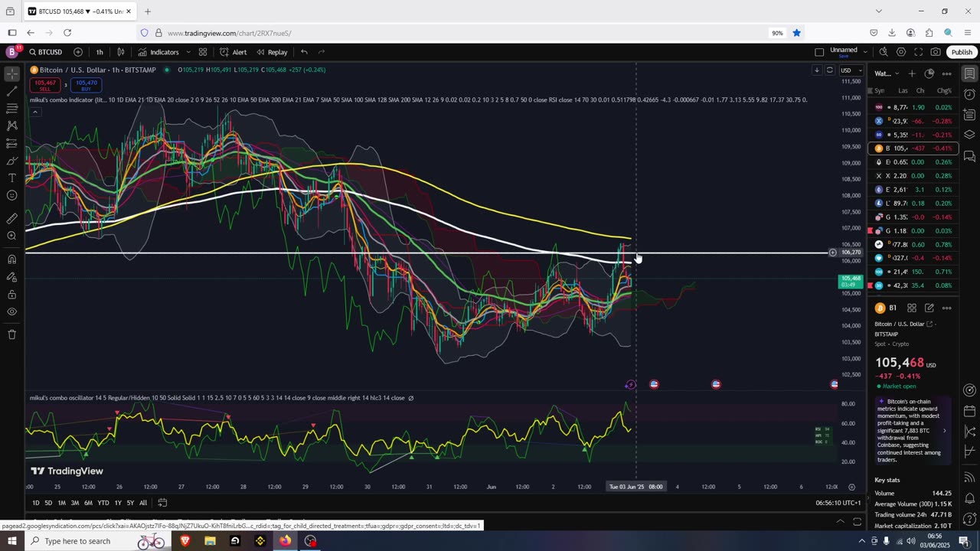Expand the Unnamed layout dropdown

(865, 52)
